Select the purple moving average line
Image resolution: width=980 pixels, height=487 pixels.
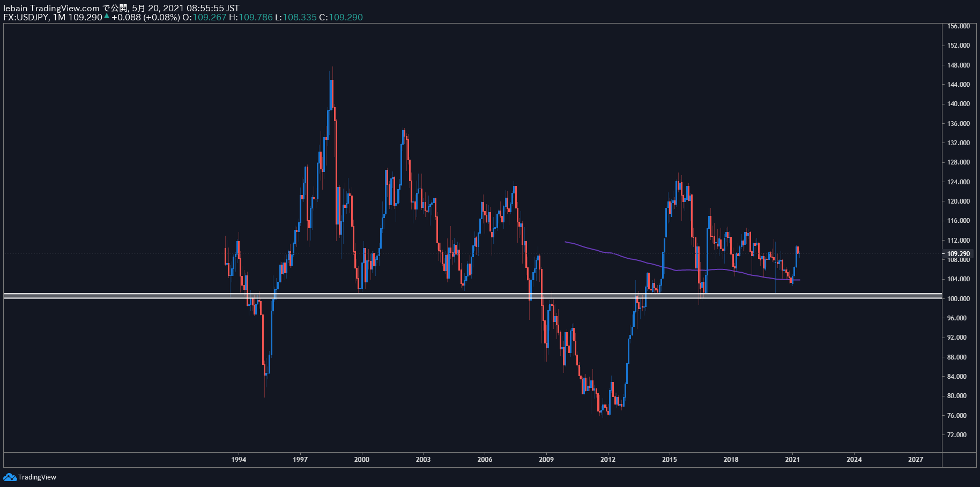point(682,269)
